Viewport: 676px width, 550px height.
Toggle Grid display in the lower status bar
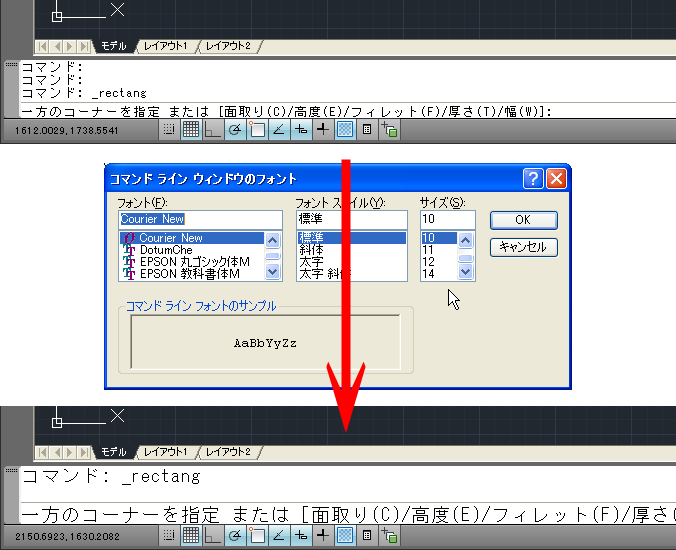(x=190, y=537)
